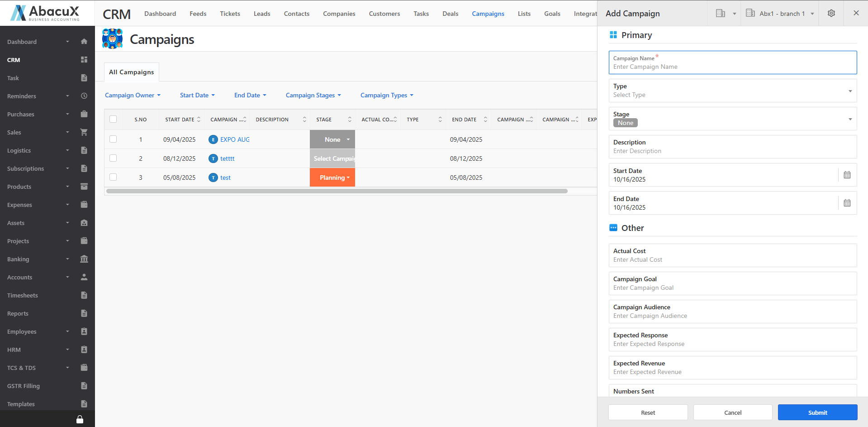Image resolution: width=868 pixels, height=427 pixels.
Task: Switch to the All Campaigns tab
Action: point(131,72)
